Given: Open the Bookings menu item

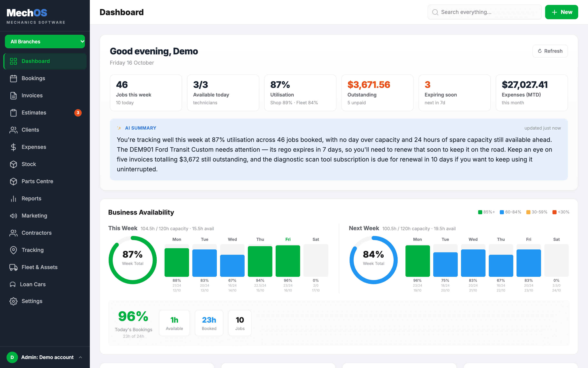Looking at the screenshot, I should [45, 78].
